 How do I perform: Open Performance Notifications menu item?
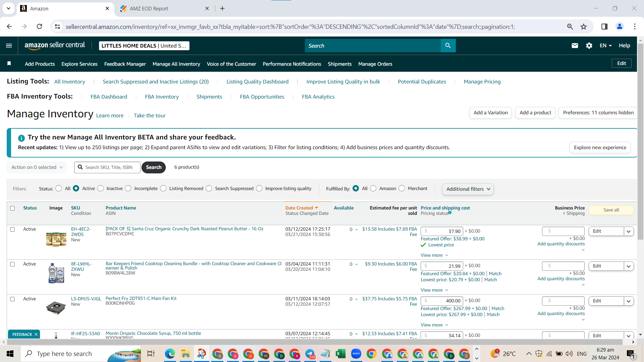tap(292, 64)
